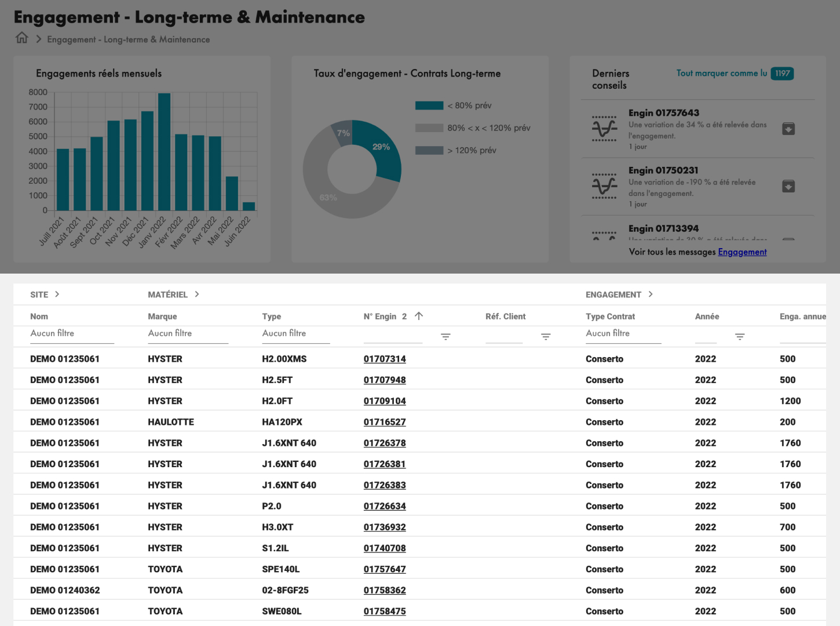Select the HAULOTTE brand cell
The height and width of the screenshot is (626, 840).
point(171,422)
